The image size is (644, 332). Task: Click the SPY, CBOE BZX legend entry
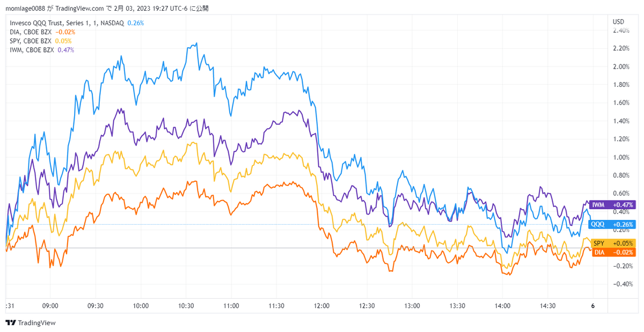(x=30, y=41)
